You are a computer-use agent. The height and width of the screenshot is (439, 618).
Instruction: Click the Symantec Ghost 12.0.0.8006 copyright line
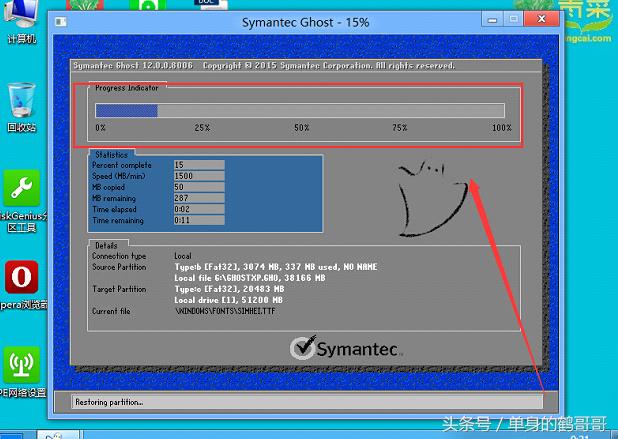264,65
